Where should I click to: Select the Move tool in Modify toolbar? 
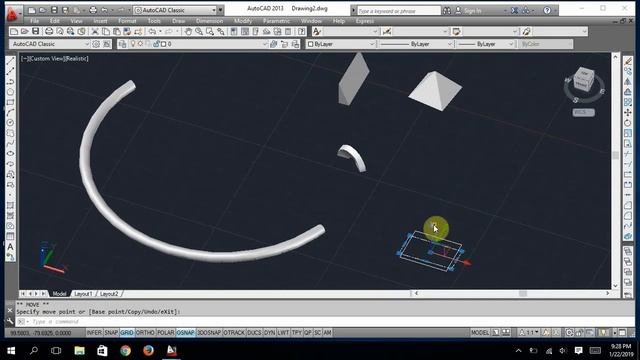[628, 112]
